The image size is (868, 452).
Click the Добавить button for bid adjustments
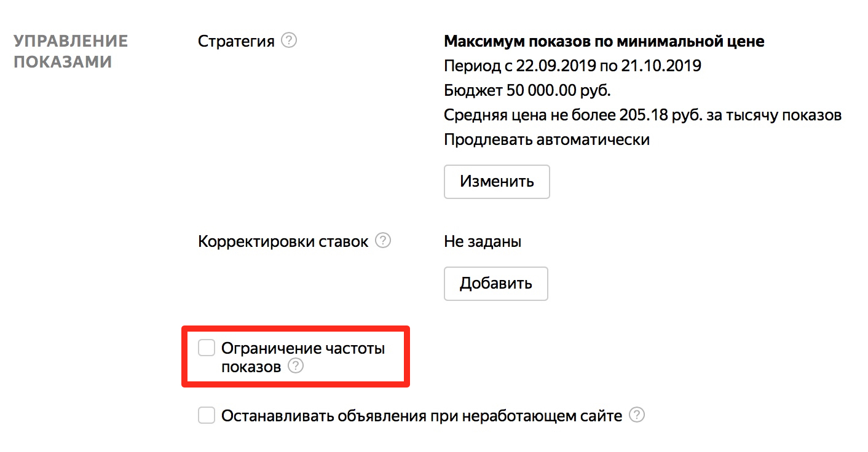coord(495,284)
